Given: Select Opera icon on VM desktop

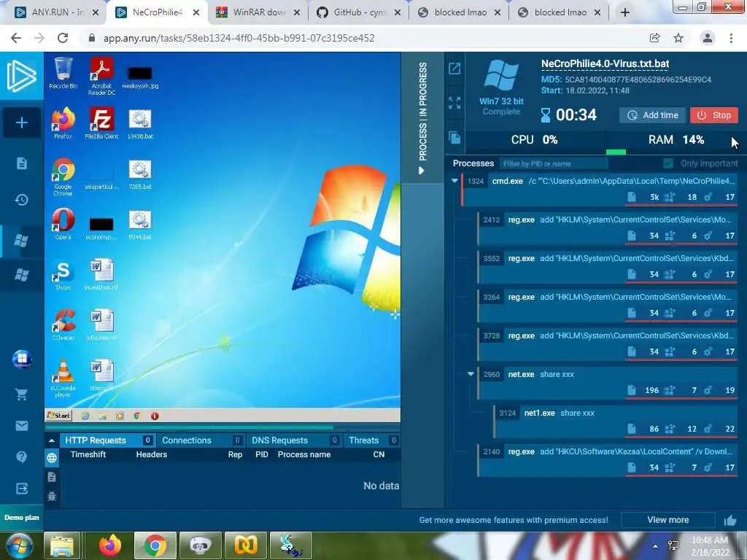Looking at the screenshot, I should (63, 224).
